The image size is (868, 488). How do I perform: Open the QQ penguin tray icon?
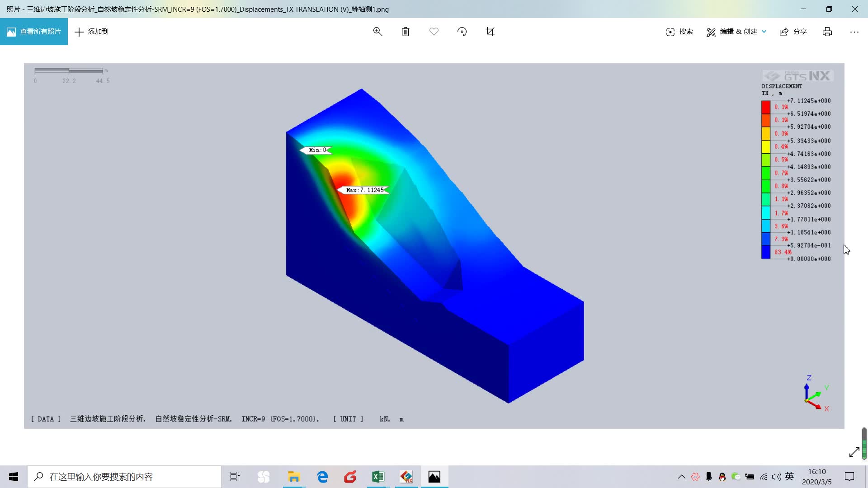[x=722, y=477]
